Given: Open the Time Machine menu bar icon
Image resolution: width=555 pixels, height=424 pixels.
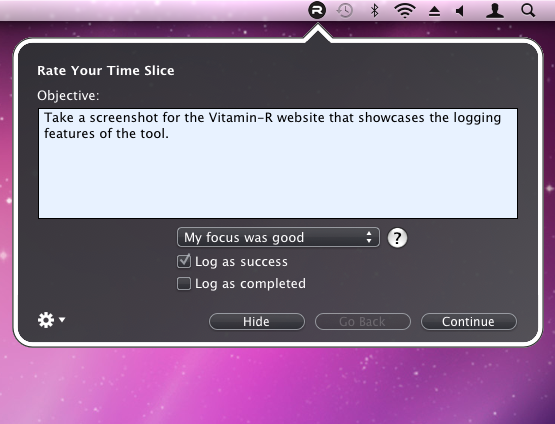Looking at the screenshot, I should click(344, 11).
